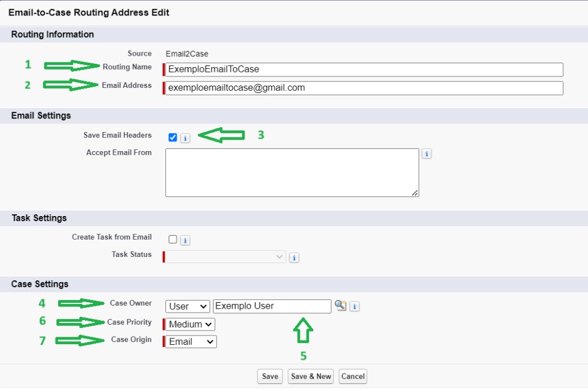Image resolution: width=588 pixels, height=389 pixels.
Task: Open Case Owner lookup magnifier icon
Action: (341, 305)
